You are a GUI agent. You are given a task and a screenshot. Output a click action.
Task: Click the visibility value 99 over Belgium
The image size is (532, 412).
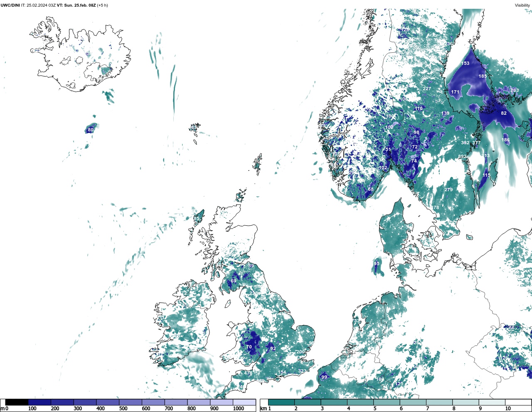tap(324, 377)
